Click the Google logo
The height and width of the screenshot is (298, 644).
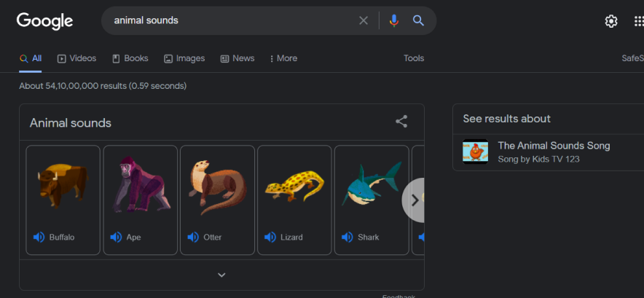point(45,21)
